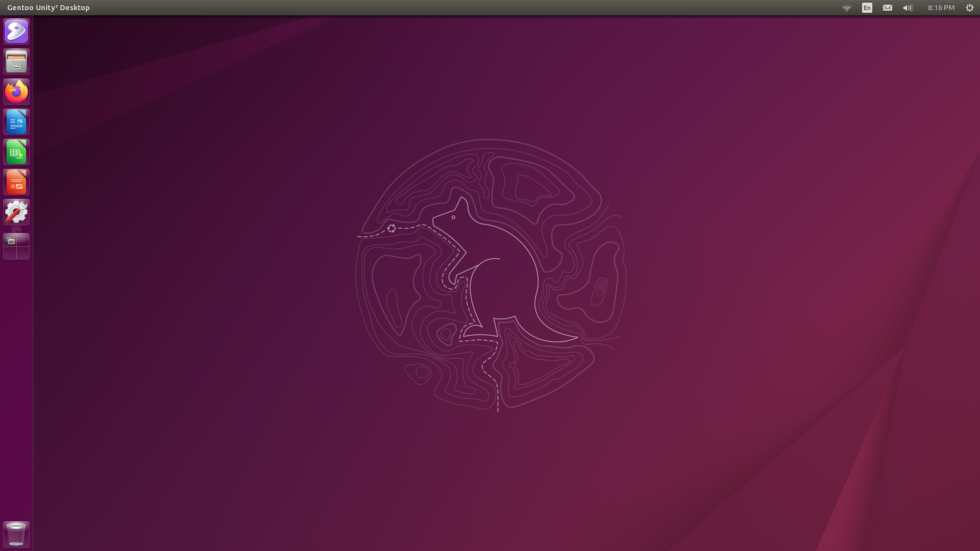Screen dimensions: 980x551
Task: Open system settings wrench-and-gear icon
Action: point(16,212)
